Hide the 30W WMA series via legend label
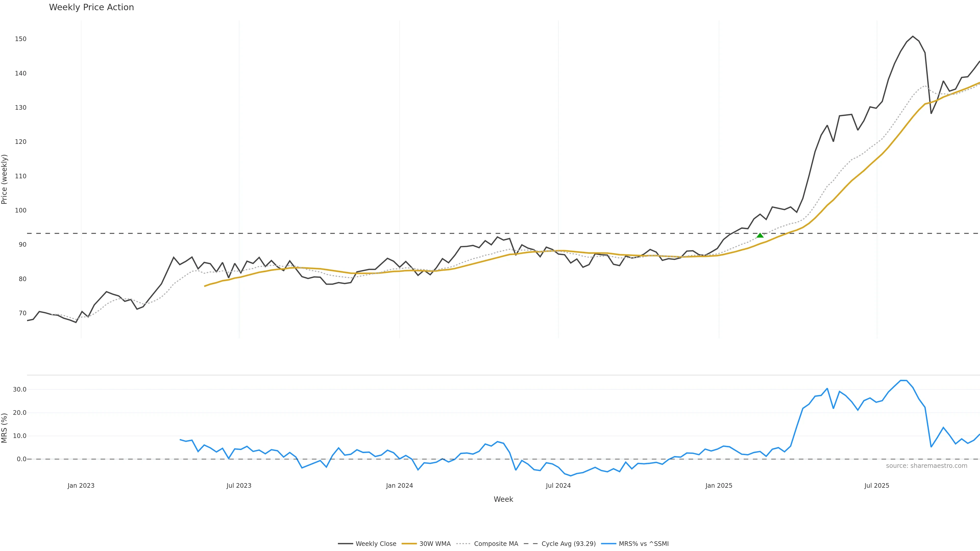This screenshot has height=551, width=980. [435, 544]
